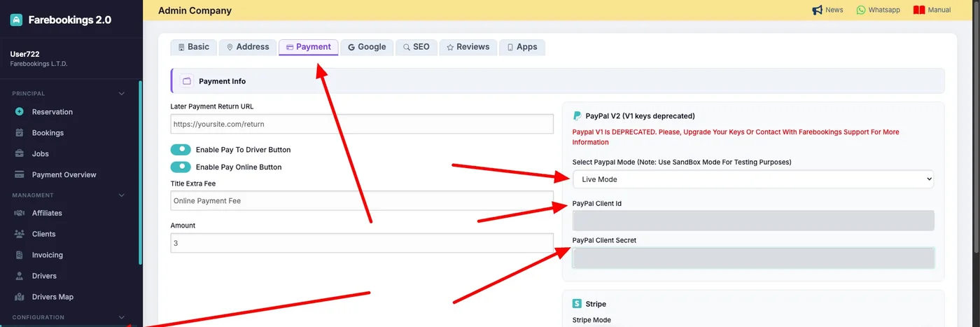This screenshot has width=980, height=327.
Task: Click the Farebookings 2.0 logo icon
Action: click(16, 20)
